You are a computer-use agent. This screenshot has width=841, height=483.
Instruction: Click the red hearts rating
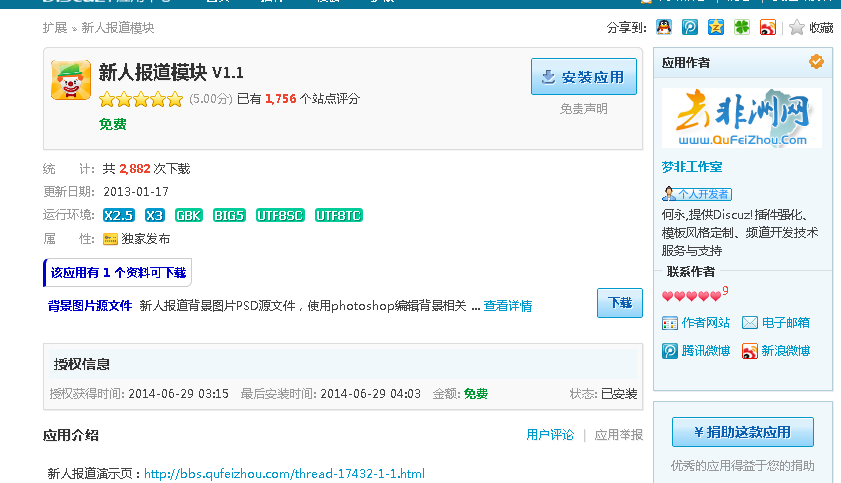692,296
